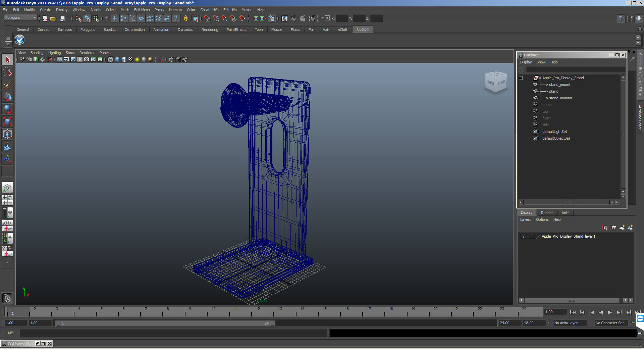Activate the Rotate tool sphere icon
This screenshot has width=644, height=349.
[7, 109]
